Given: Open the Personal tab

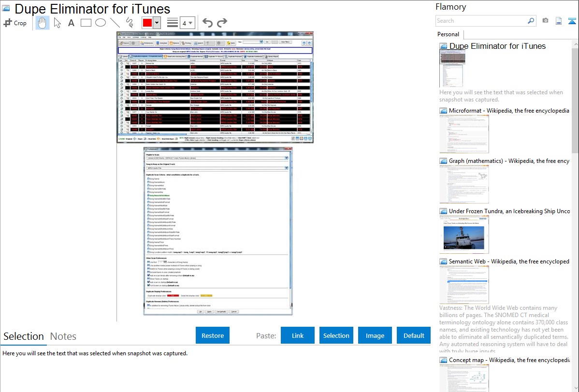Looking at the screenshot, I should click(449, 34).
